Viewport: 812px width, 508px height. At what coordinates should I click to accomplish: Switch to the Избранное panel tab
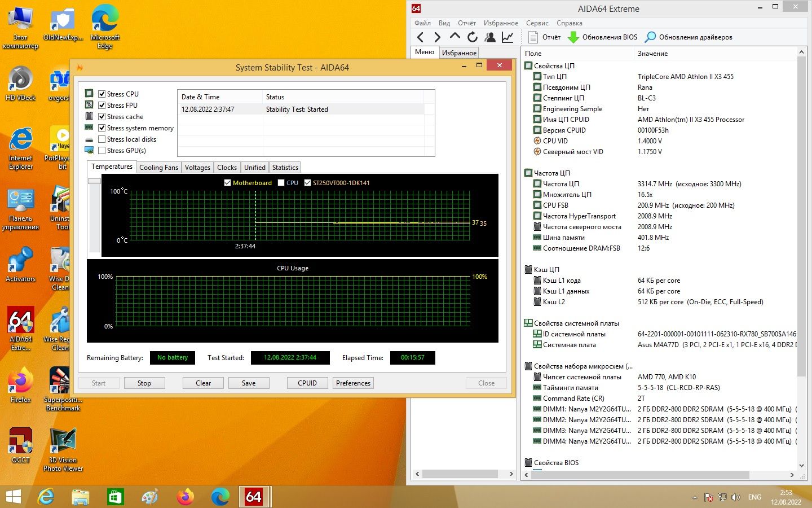459,53
